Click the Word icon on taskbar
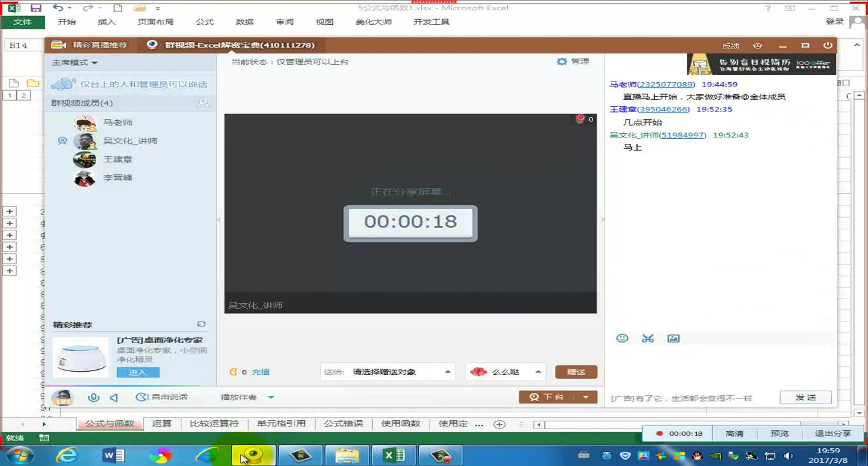868x466 pixels. point(113,455)
